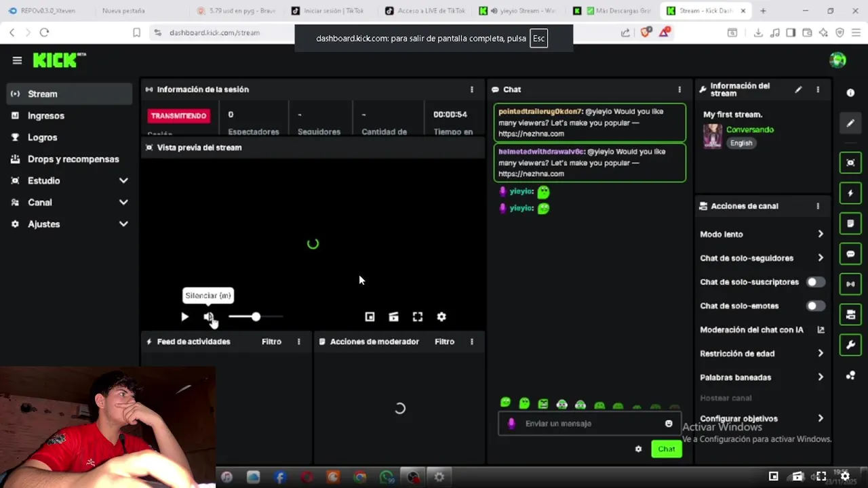The width and height of the screenshot is (868, 488).
Task: Open Chrome from the taskbar
Action: 359,477
